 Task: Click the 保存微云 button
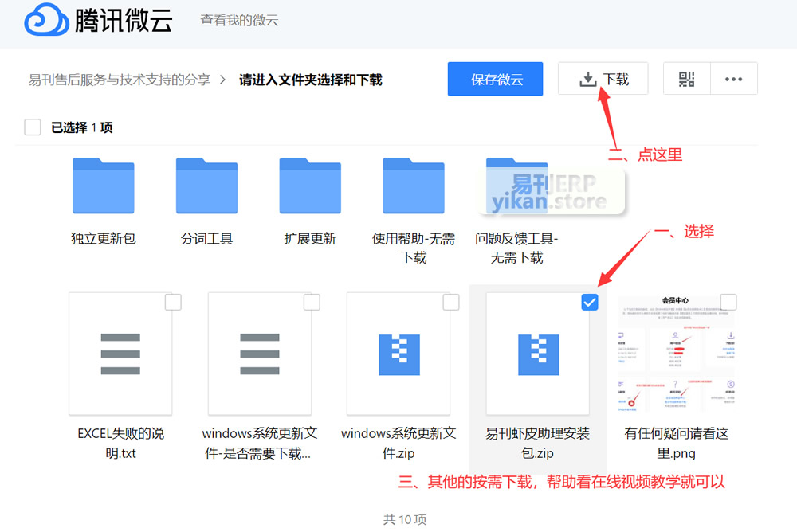495,79
